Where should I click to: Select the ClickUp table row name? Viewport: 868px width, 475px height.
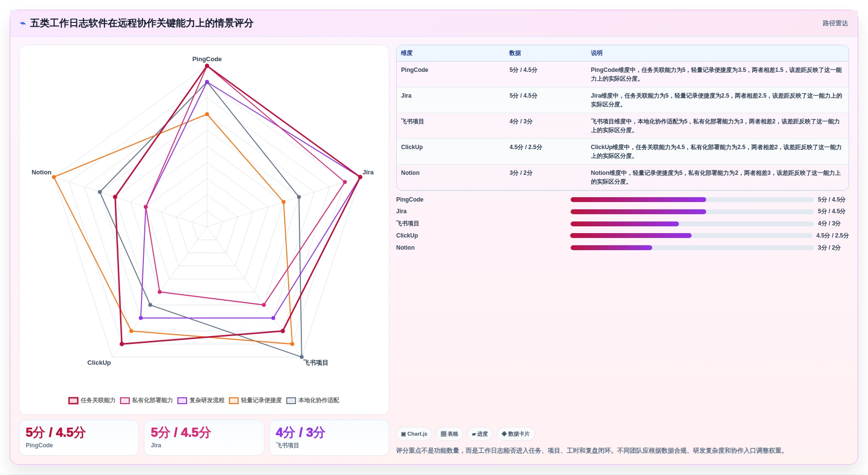[412, 147]
